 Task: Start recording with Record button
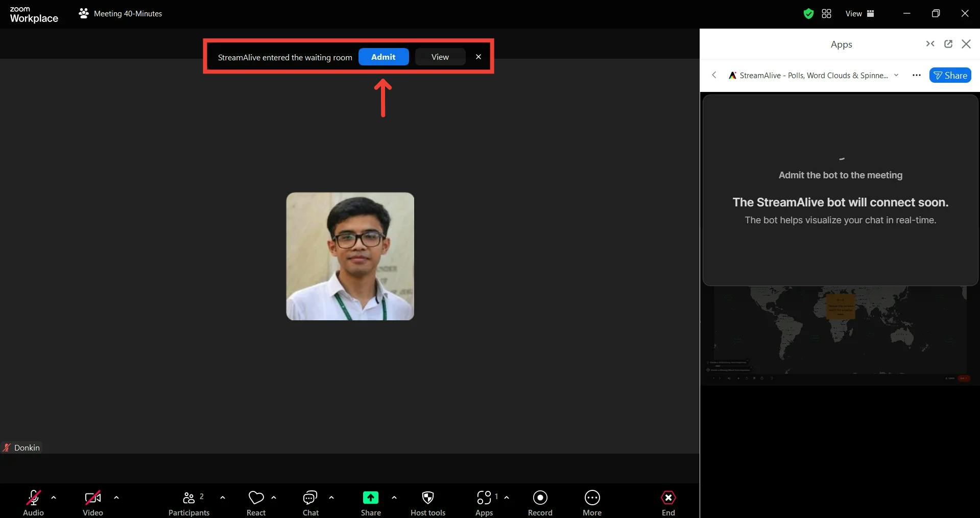coord(540,503)
